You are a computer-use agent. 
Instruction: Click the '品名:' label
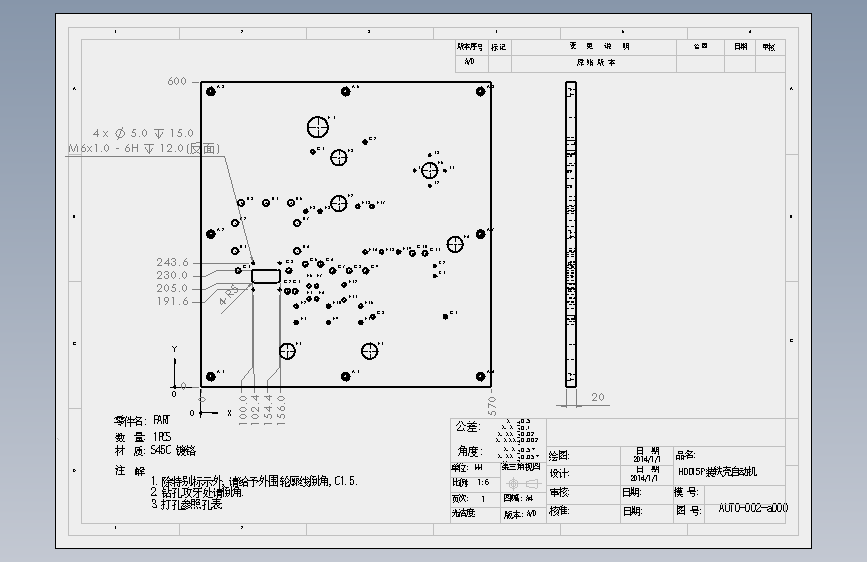click(x=685, y=455)
